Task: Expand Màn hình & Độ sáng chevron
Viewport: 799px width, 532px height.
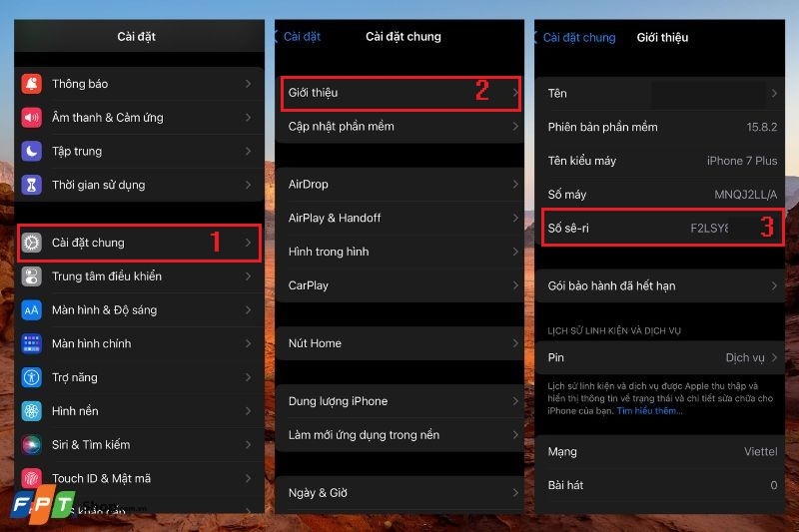Action: pos(248,310)
